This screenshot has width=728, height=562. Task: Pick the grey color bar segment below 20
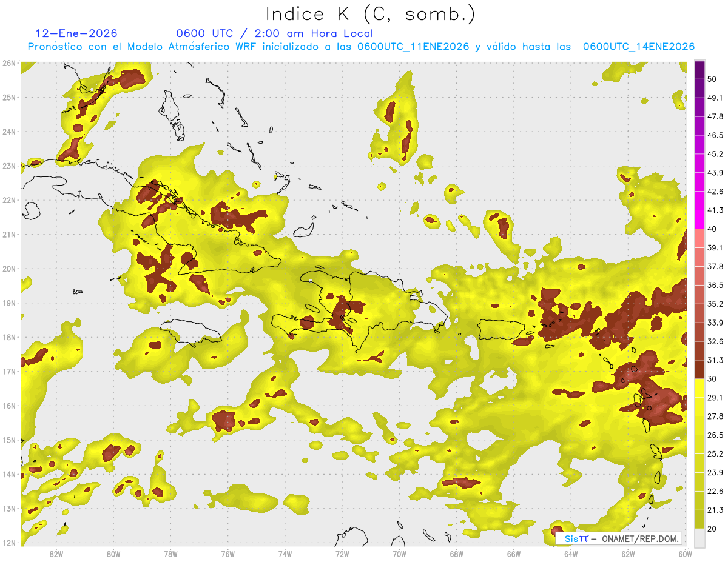pyautogui.click(x=699, y=537)
